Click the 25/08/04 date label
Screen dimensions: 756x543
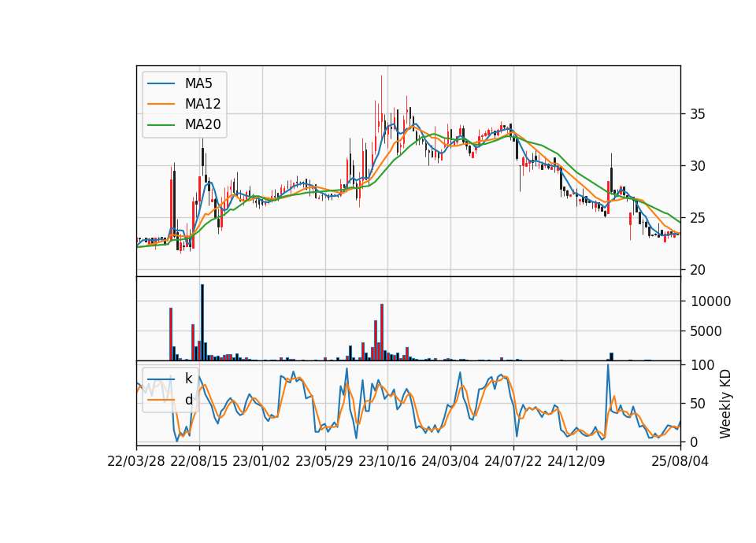pos(680,461)
